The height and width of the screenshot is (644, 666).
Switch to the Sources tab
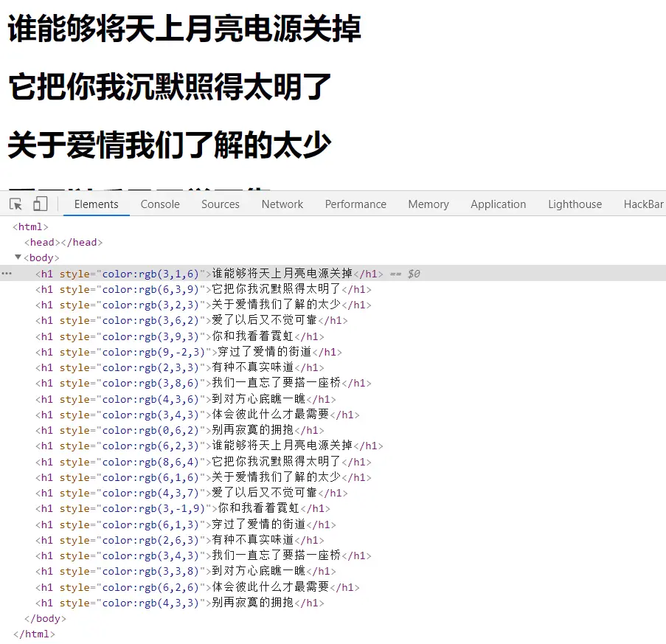[220, 204]
